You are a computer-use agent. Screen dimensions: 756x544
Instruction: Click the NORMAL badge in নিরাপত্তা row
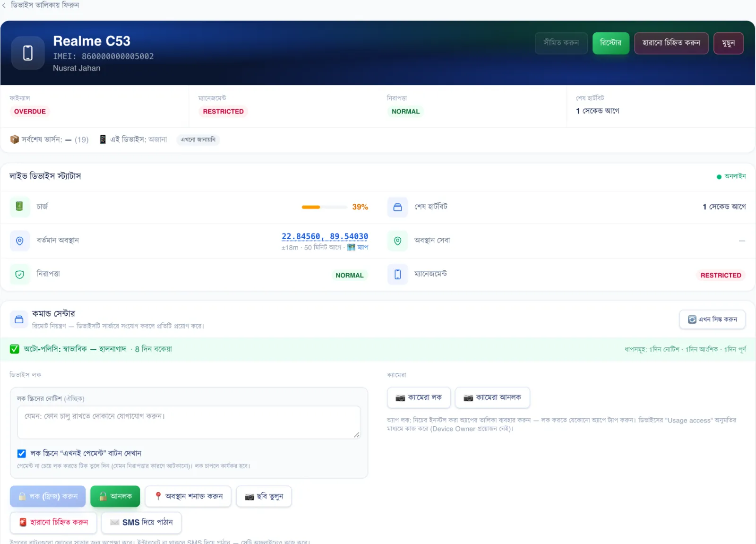tap(350, 275)
